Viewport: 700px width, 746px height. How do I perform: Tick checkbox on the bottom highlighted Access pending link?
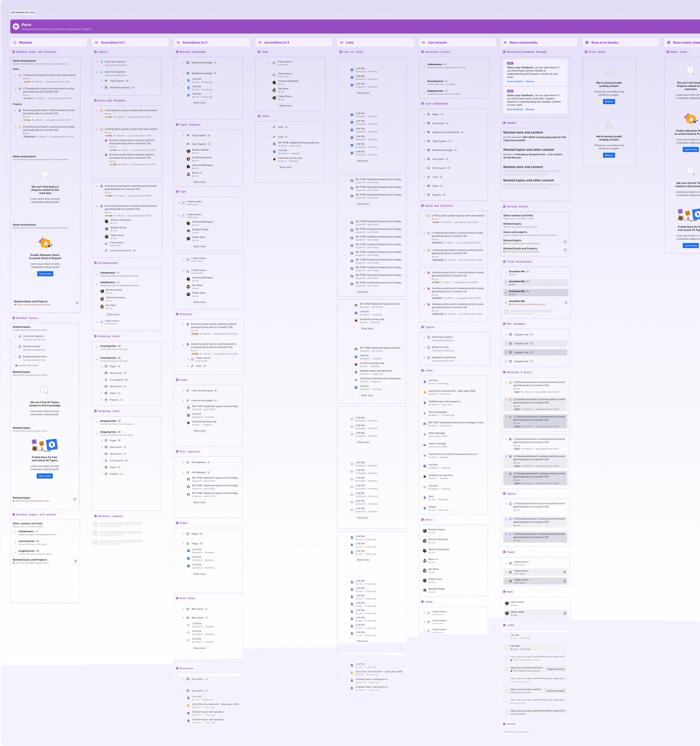click(506, 712)
